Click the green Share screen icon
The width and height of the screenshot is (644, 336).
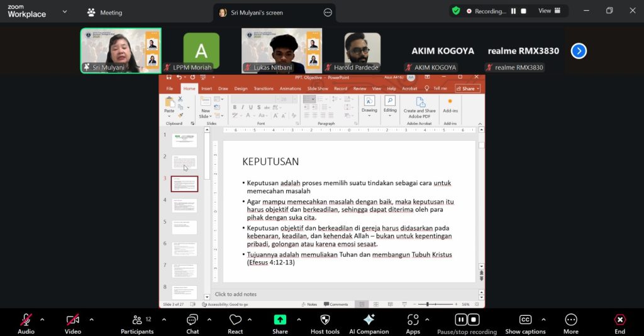(x=280, y=320)
